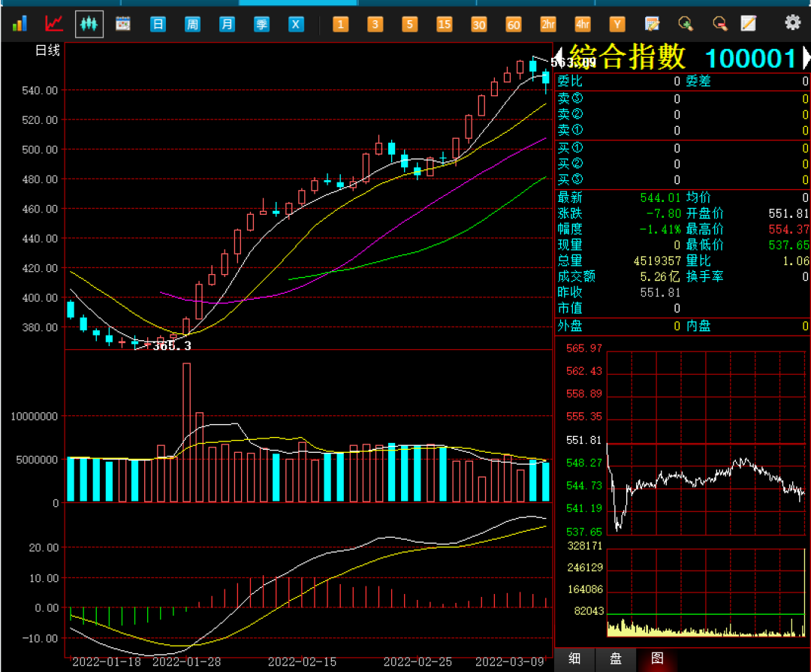The height and width of the screenshot is (672, 811).
Task: Click the 日线 chart label
Action: click(47, 50)
